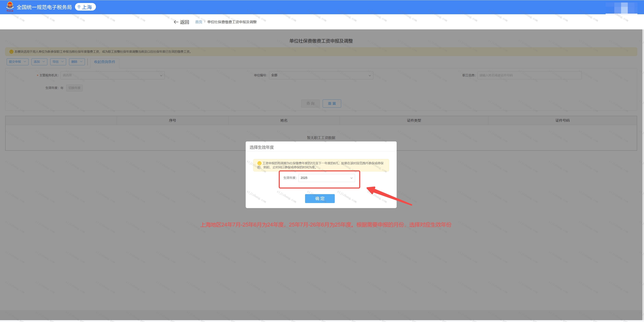Select the 收起查询条件 tab
This screenshot has height=322, width=644.
[x=104, y=62]
